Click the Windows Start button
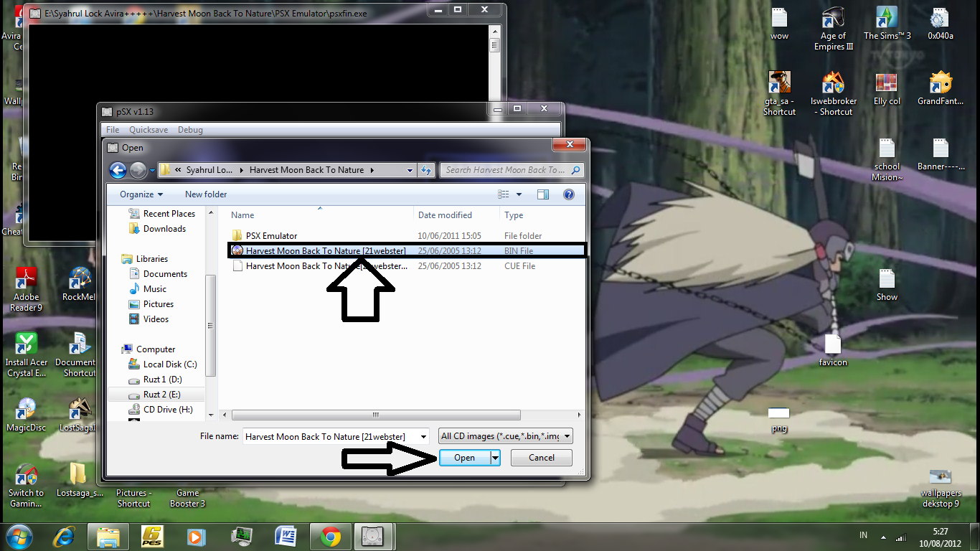The height and width of the screenshot is (551, 980). 18,536
